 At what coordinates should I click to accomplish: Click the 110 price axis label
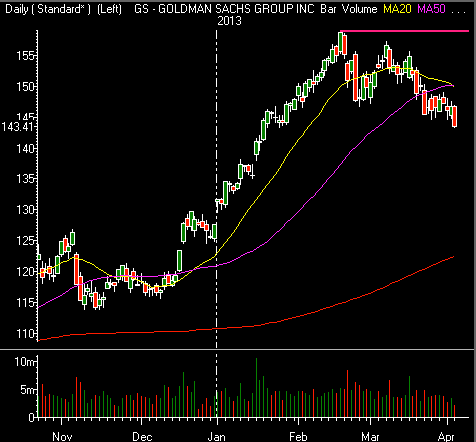[x=25, y=333]
